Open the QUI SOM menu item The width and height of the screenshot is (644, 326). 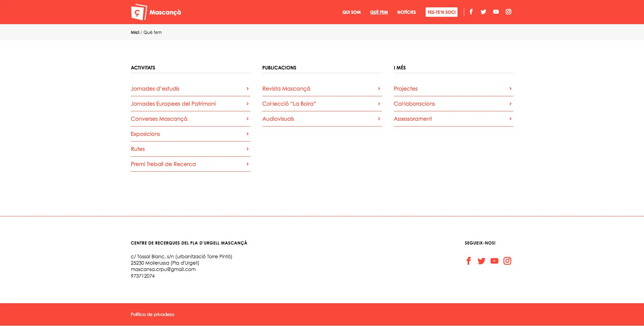(352, 12)
